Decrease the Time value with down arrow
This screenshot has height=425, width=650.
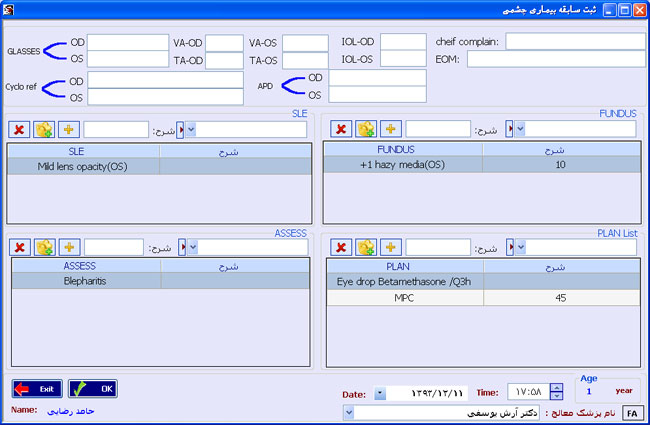556,396
